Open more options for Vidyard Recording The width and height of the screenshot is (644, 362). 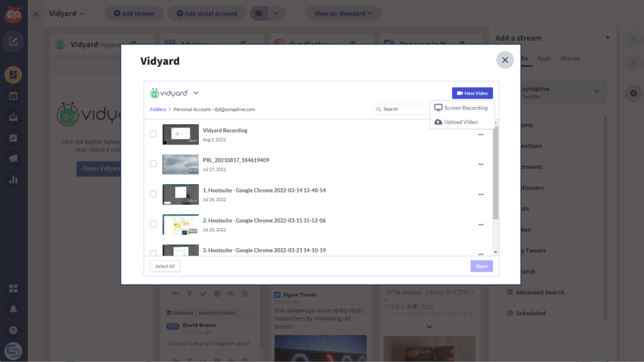coord(481,134)
